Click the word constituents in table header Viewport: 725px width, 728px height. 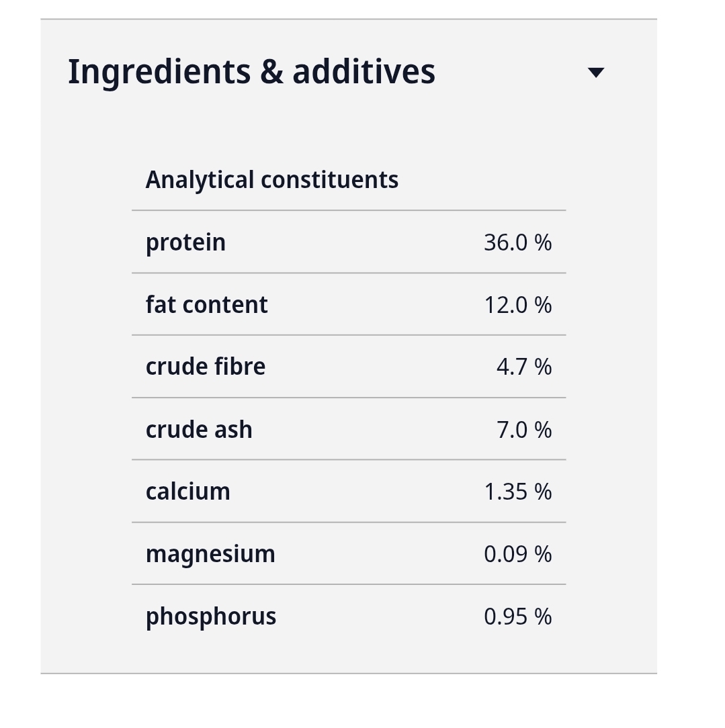tap(329, 180)
